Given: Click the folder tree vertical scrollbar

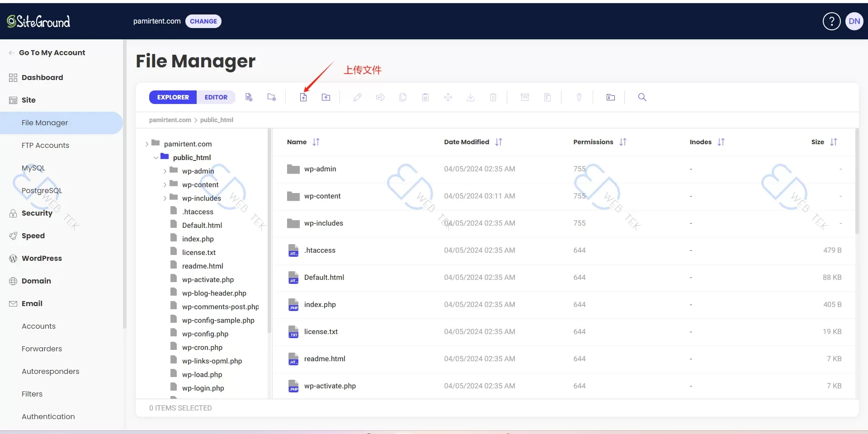Looking at the screenshot, I should click(x=269, y=231).
